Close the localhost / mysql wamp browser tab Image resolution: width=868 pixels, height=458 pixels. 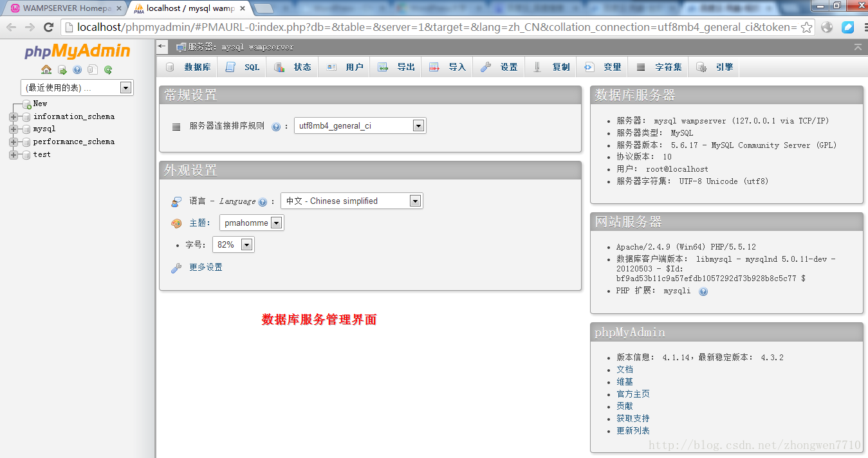click(243, 8)
